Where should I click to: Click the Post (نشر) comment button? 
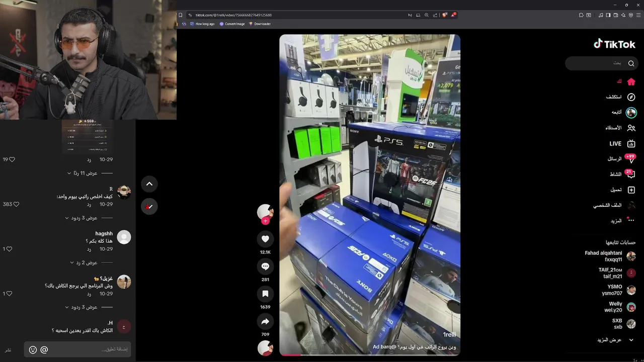(8, 350)
